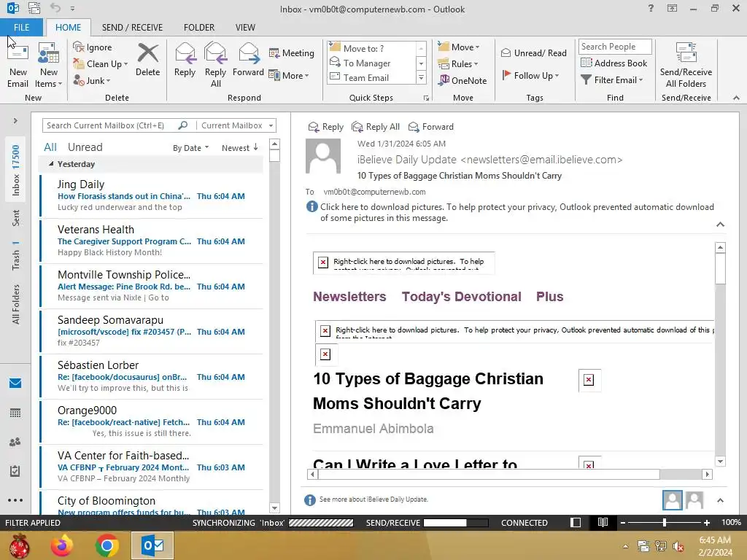Switch to Tasks view
Screen dimensions: 747x560
tap(15, 471)
